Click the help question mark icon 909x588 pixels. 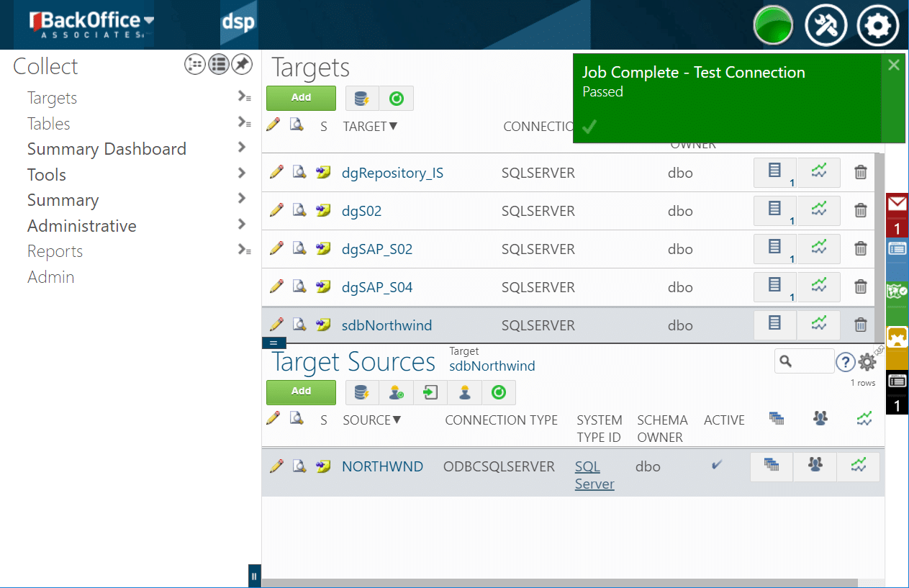pos(844,361)
